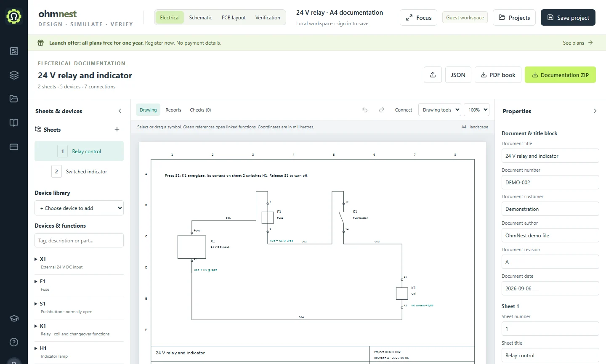Redo the drawing action
Image resolution: width=606 pixels, height=364 pixels.
[382, 110]
